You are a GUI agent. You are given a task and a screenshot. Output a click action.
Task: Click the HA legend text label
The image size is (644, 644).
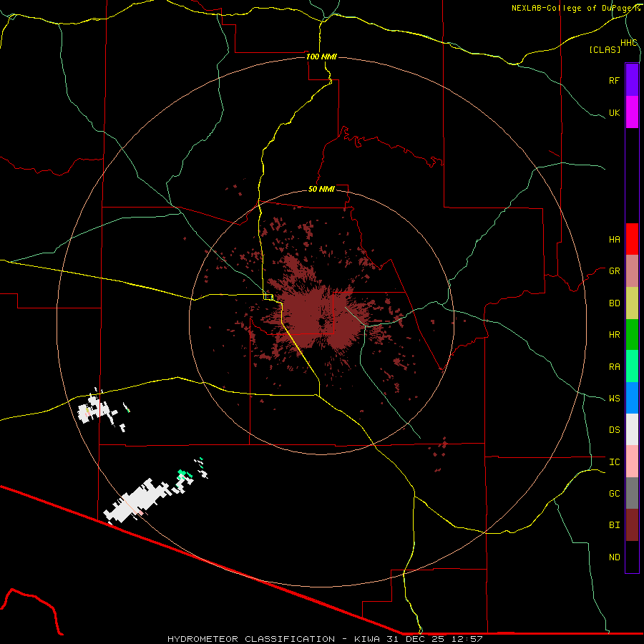614,239
